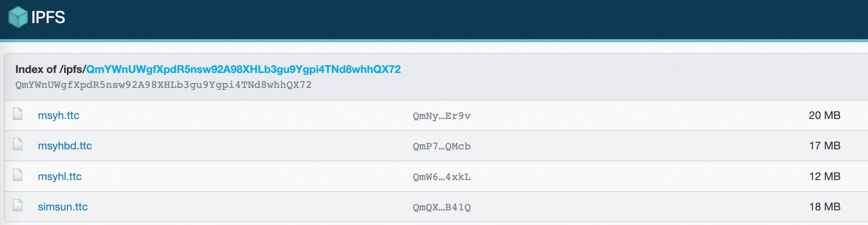The image size is (868, 225).
Task: Open the simsun.ttc file link
Action: coord(62,207)
